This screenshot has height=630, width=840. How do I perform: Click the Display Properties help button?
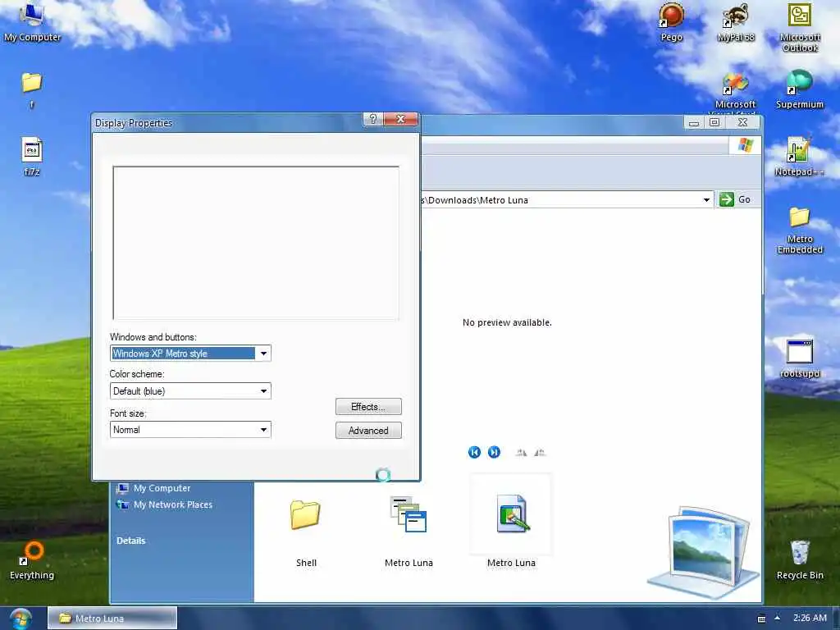tap(373, 119)
